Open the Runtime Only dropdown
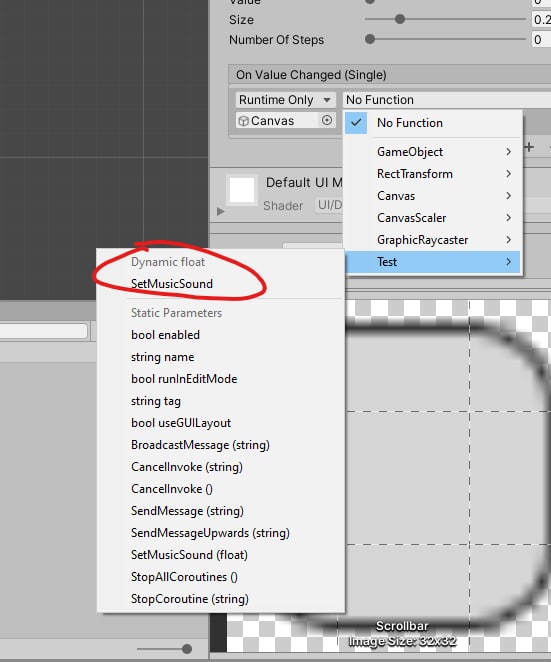551x662 pixels. coord(285,100)
